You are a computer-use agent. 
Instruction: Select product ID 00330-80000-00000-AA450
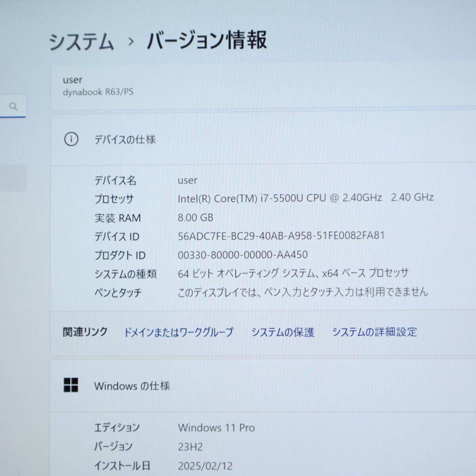pyautogui.click(x=243, y=255)
